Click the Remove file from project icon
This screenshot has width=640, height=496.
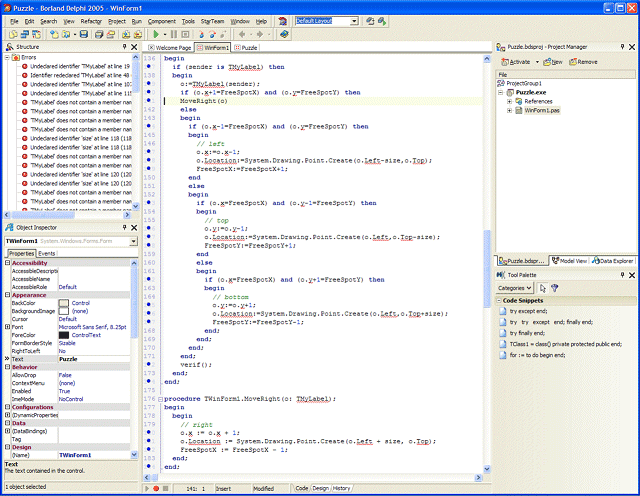click(138, 34)
